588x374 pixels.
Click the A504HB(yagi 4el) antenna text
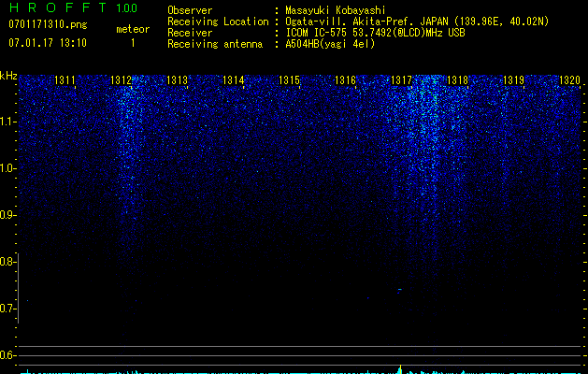(x=330, y=44)
